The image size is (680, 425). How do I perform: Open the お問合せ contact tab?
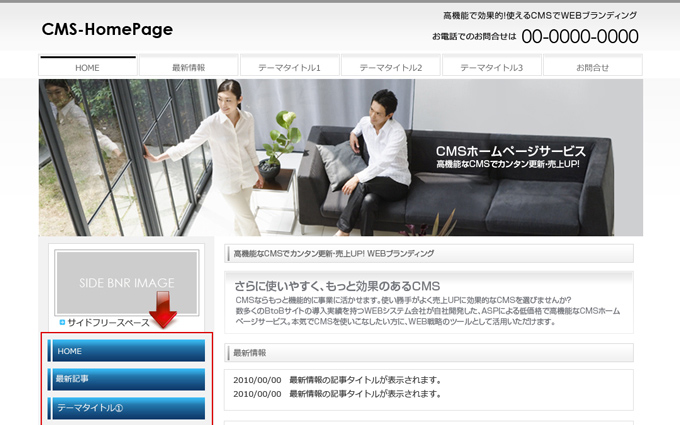(x=592, y=67)
